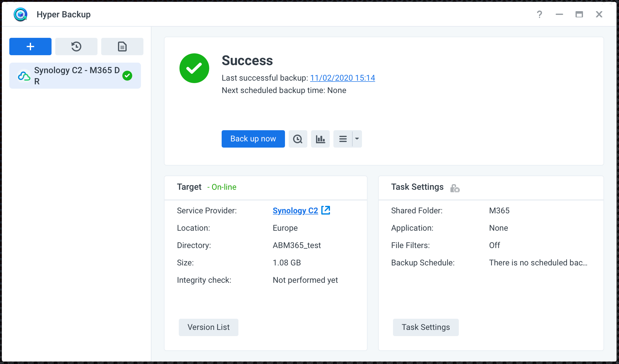Open the Version List button
The width and height of the screenshot is (619, 364).
[x=209, y=327]
